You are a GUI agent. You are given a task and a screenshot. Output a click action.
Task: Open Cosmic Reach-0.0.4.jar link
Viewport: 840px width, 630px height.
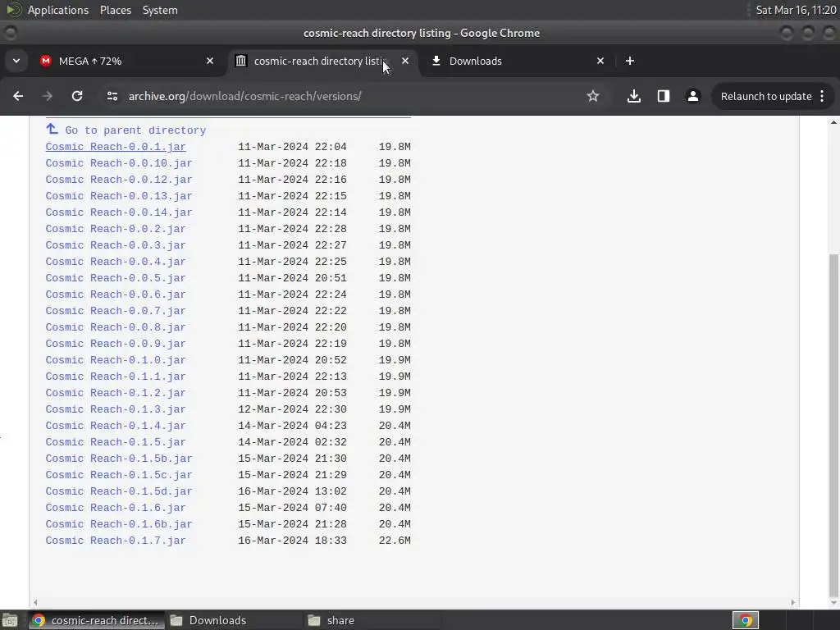point(116,262)
